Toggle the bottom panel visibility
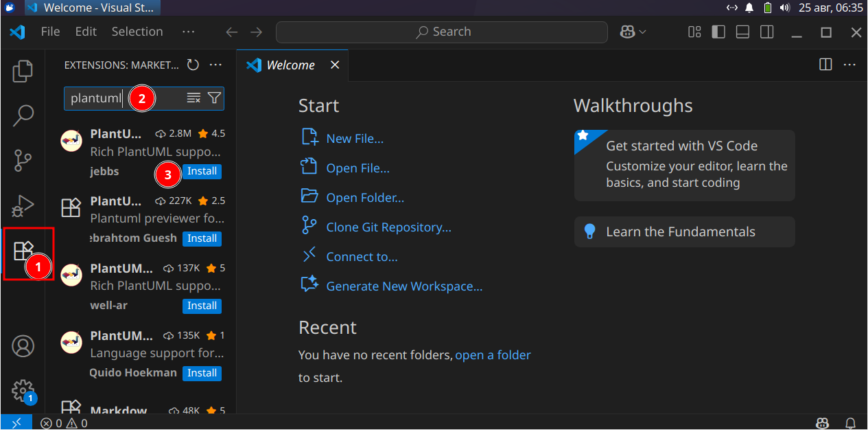This screenshot has width=868, height=430. (742, 32)
